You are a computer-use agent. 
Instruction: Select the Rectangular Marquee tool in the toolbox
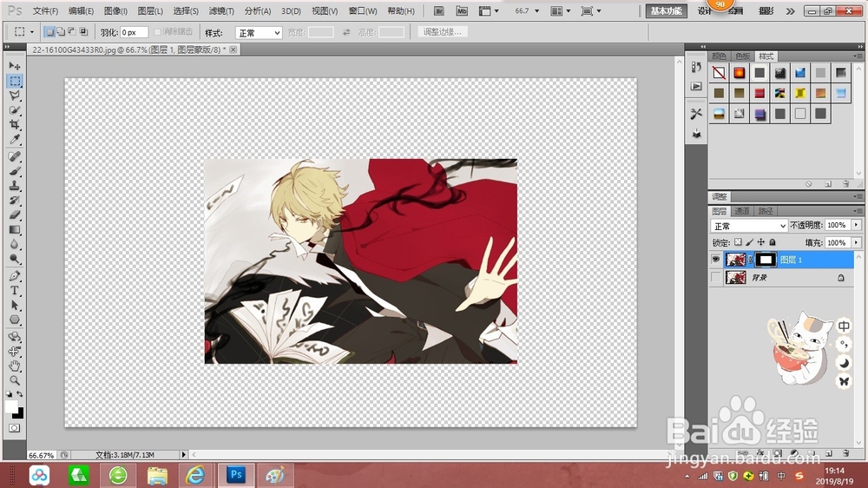(x=15, y=81)
